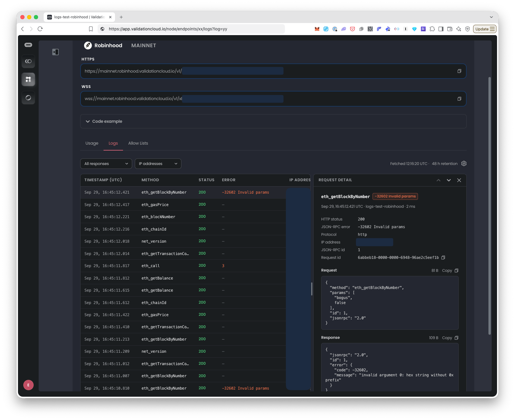Viewport: 515px width, 420px height.
Task: Open a new browser tab
Action: [121, 17]
